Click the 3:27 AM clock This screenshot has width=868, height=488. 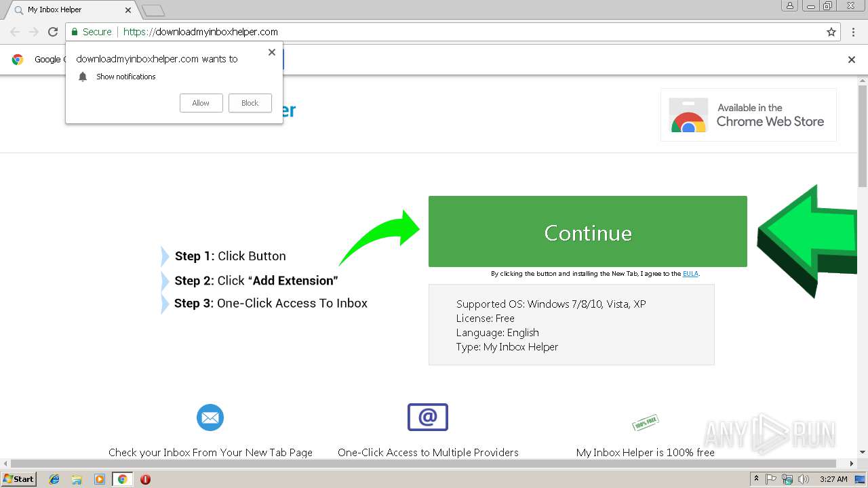pos(833,479)
